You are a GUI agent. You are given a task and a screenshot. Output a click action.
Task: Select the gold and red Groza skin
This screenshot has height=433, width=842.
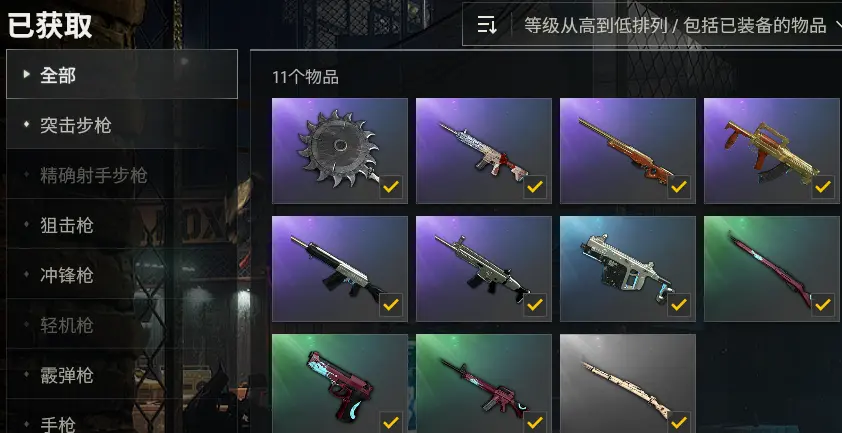tap(772, 151)
